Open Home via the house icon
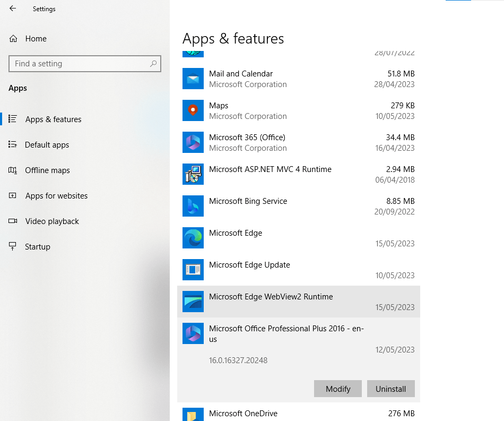504x421 pixels. click(13, 39)
